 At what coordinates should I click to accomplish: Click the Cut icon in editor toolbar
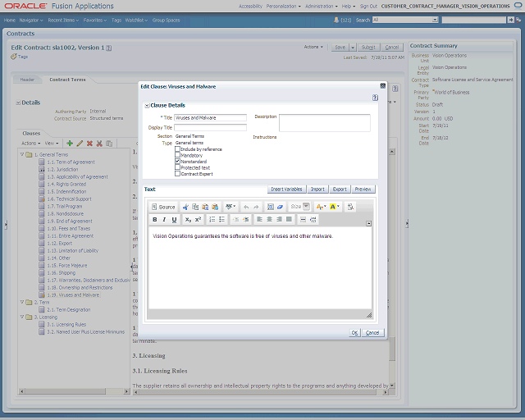click(x=185, y=207)
